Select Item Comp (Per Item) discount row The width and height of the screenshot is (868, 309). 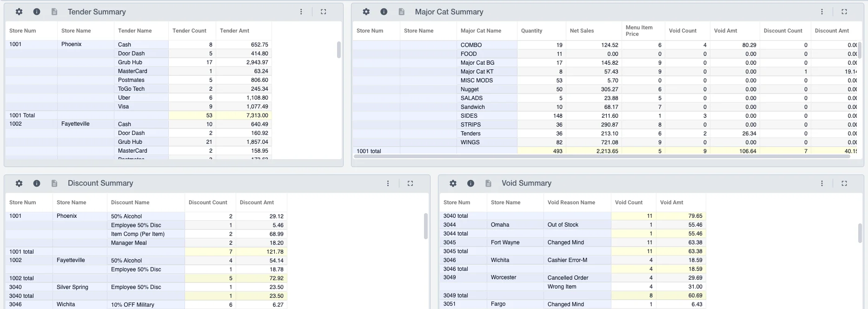tap(146, 234)
